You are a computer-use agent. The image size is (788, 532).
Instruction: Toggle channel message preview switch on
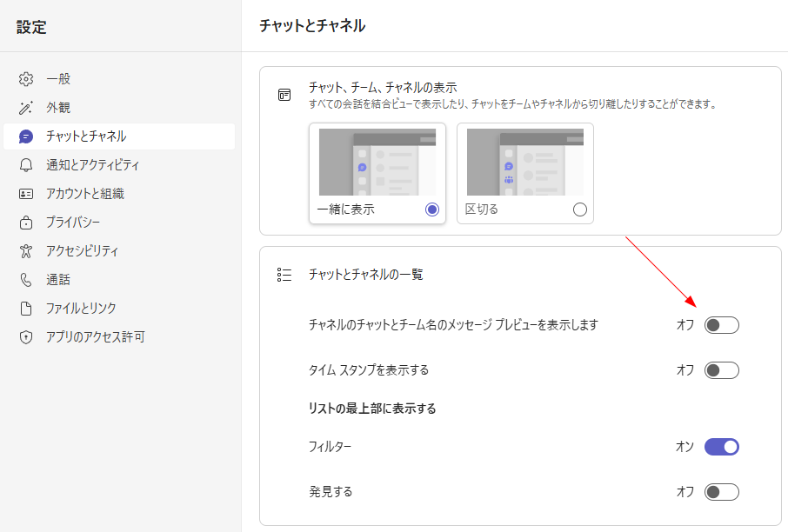(x=722, y=325)
